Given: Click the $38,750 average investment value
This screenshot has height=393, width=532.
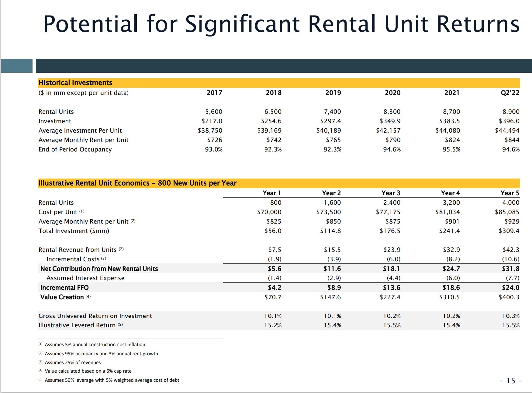Looking at the screenshot, I should pyautogui.click(x=210, y=130).
